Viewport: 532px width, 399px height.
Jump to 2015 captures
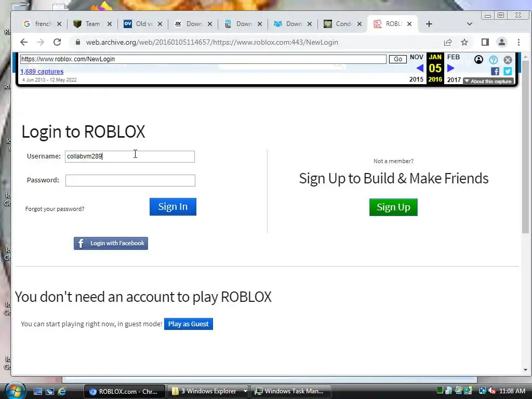pyautogui.click(x=416, y=79)
